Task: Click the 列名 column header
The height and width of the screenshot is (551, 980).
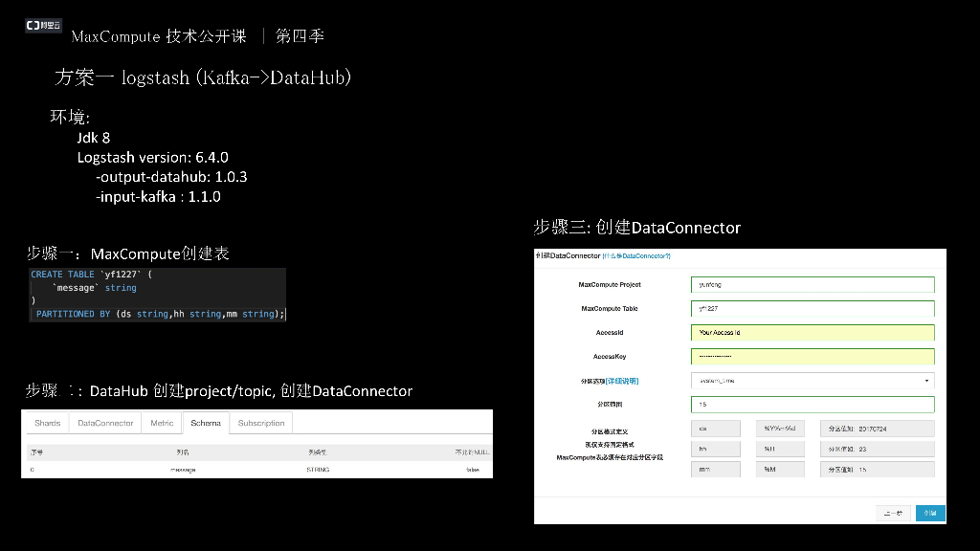Action: pyautogui.click(x=183, y=452)
